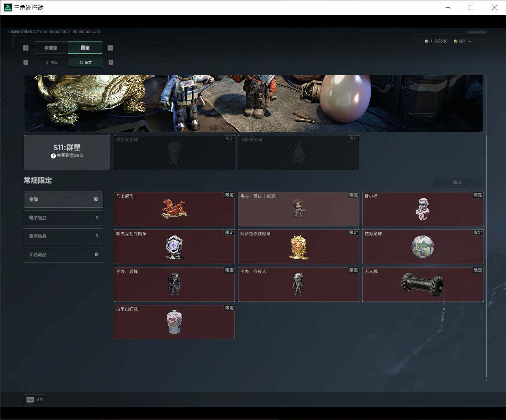Click the 赛季剩余35天 countdown text
Viewport: 506px width, 420px height.
[x=70, y=156]
